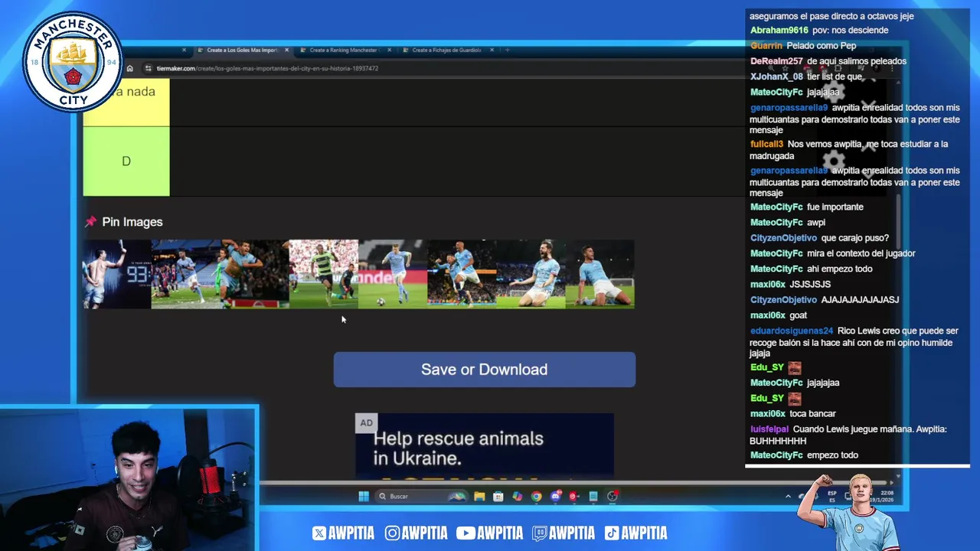Switch to the 'Create a Fichajes de Guardiola' tab

[446, 51]
